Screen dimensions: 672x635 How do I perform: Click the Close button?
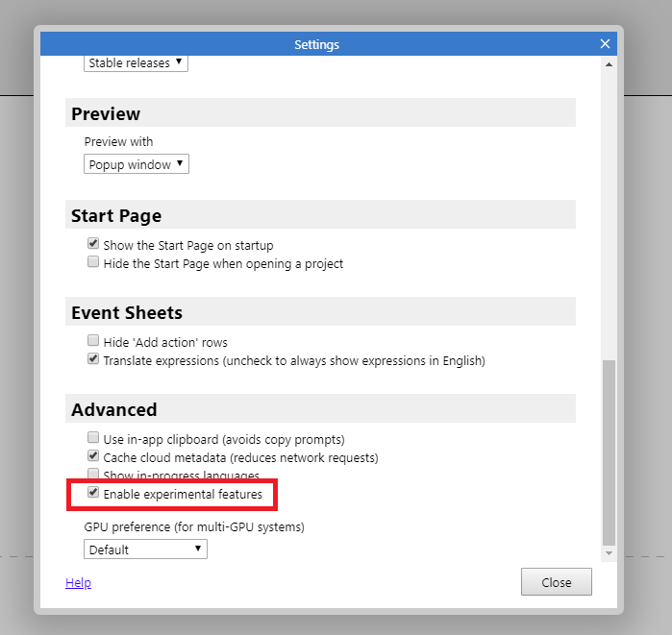(x=557, y=582)
